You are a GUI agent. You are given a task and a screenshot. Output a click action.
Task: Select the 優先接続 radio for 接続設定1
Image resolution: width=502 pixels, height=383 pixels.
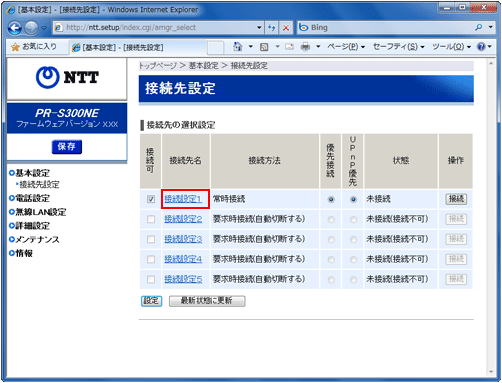[331, 199]
